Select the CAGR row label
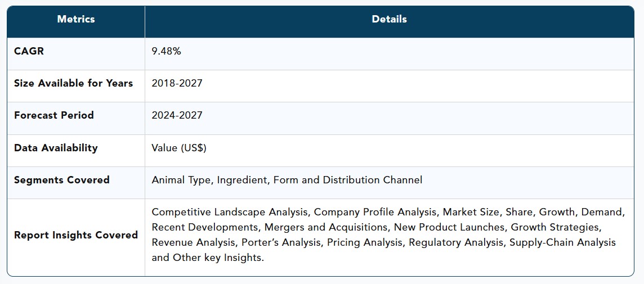This screenshot has width=644, height=284. click(29, 51)
